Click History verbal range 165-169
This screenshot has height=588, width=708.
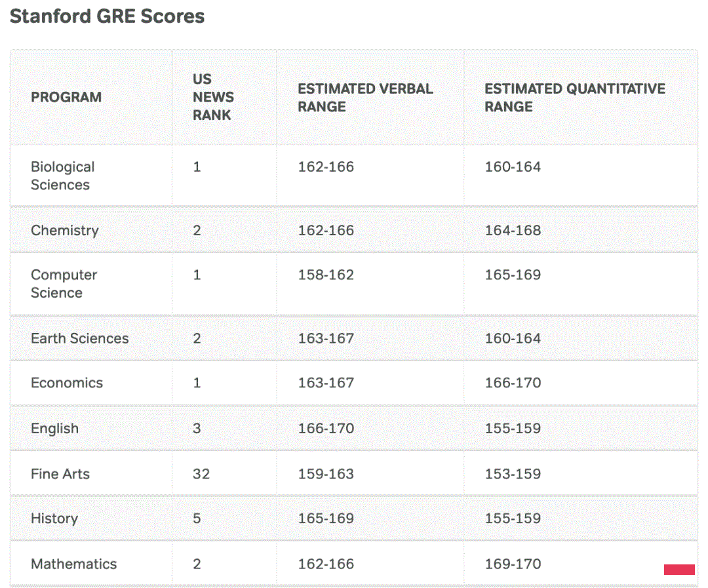(326, 518)
